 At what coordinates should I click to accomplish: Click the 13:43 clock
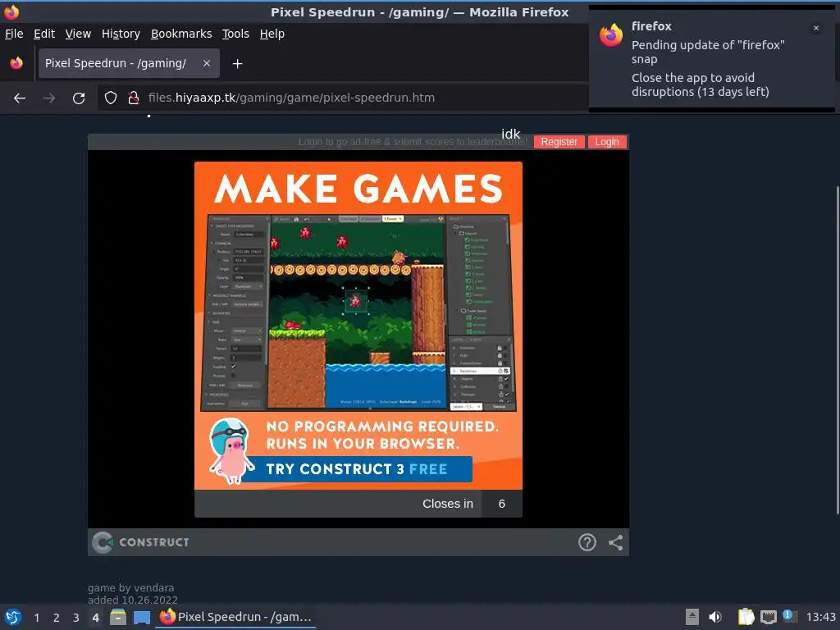click(820, 617)
